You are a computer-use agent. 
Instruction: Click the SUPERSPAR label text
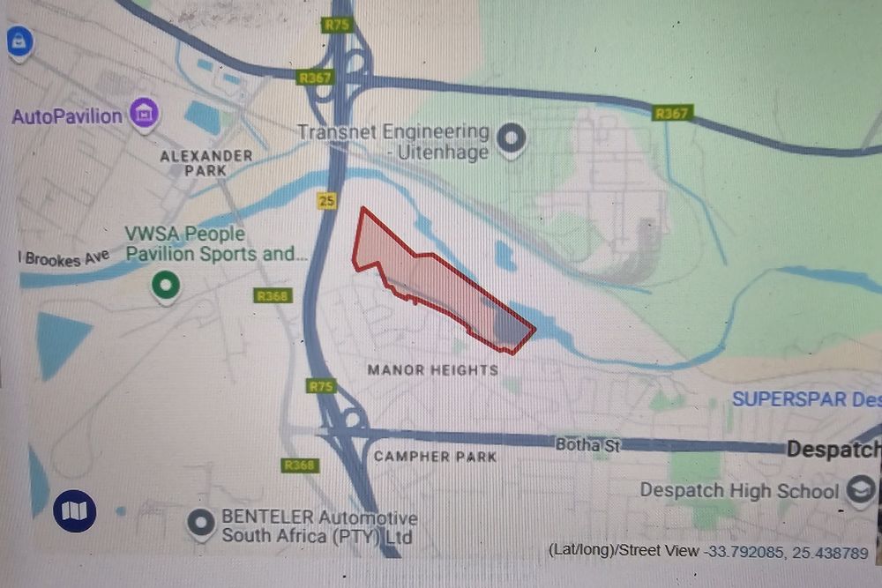tap(806, 399)
